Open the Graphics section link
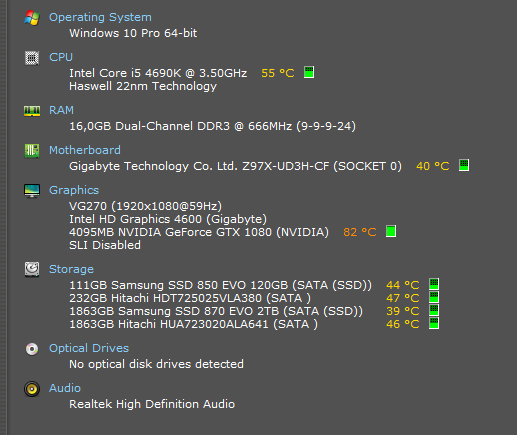 [74, 190]
